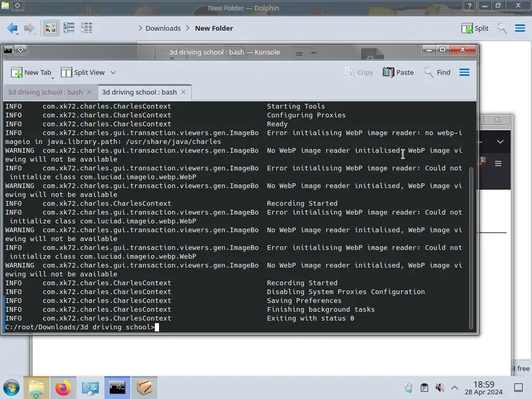Split the Dolphin view
This screenshot has height=399, width=532.
[475, 28]
